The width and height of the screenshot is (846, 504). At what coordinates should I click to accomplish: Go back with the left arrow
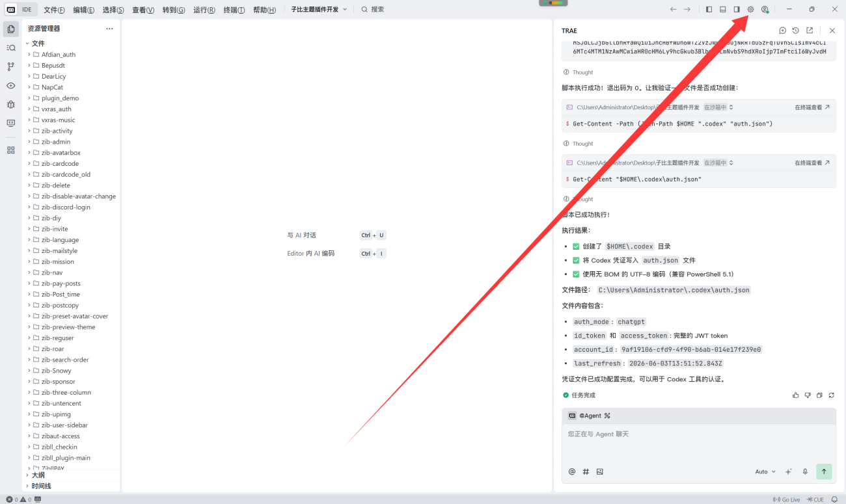(674, 10)
